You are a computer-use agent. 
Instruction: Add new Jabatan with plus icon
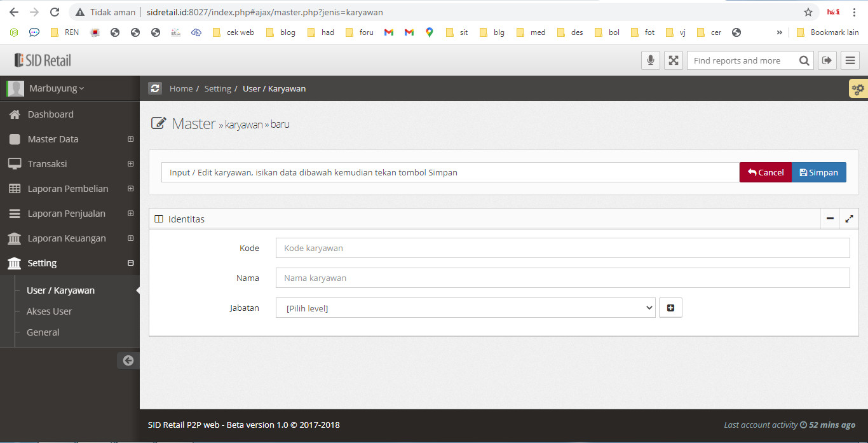670,308
